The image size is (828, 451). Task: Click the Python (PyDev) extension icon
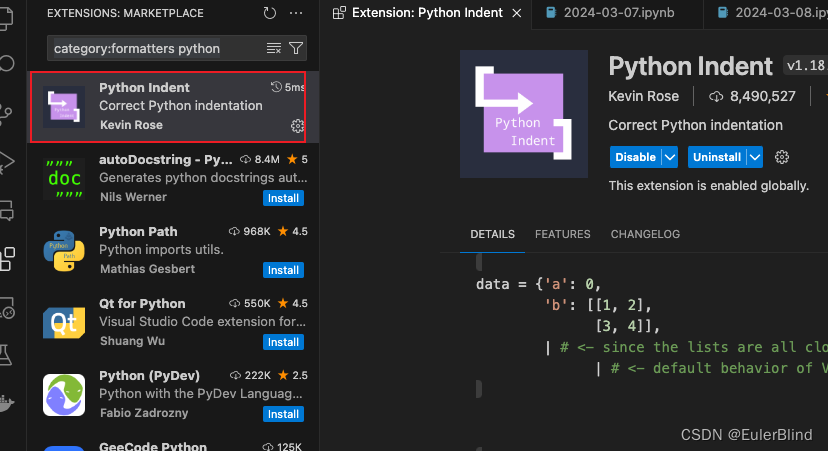pos(64,395)
